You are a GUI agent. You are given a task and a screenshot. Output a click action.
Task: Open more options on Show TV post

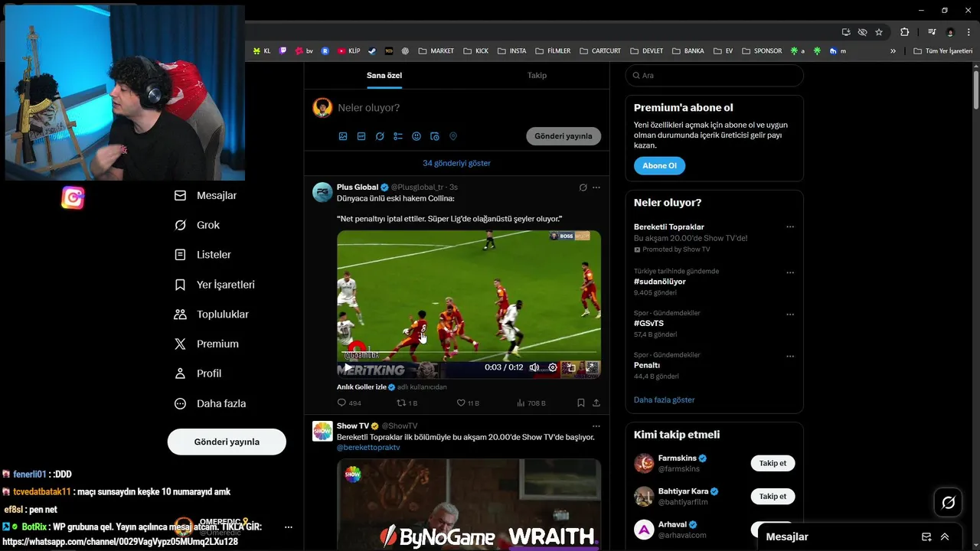[x=596, y=426]
